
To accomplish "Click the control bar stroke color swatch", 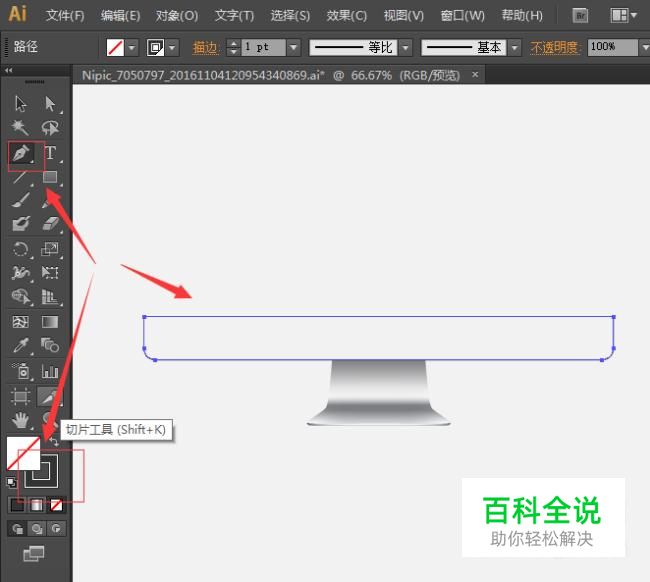I will coord(155,47).
